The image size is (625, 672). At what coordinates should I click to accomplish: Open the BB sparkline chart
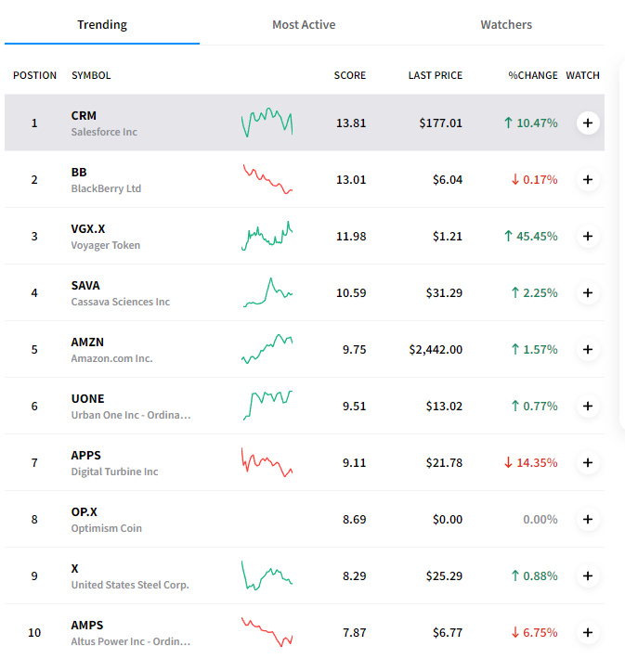click(267, 179)
